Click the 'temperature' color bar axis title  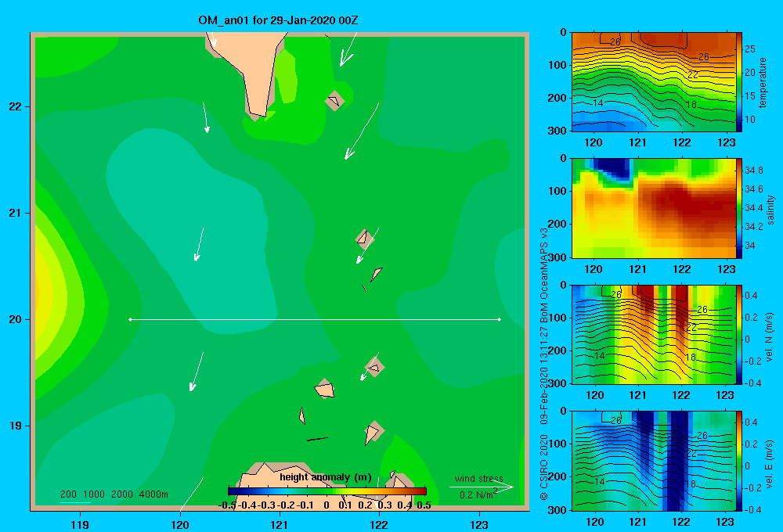point(763,82)
